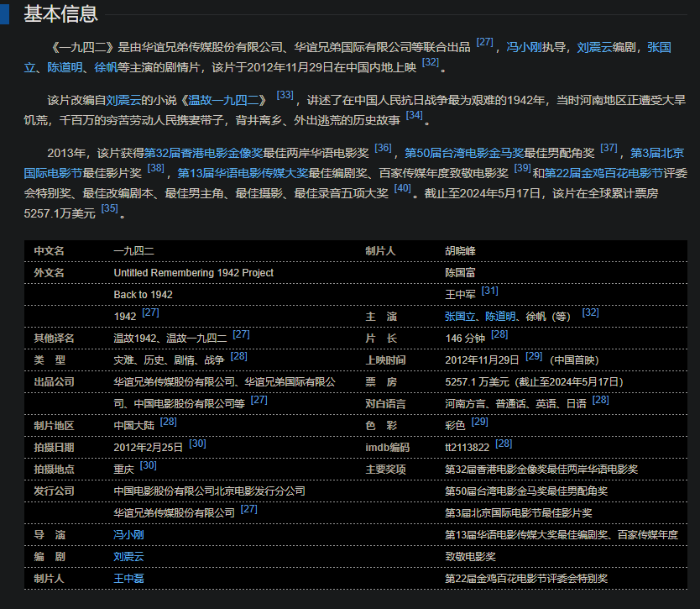700x609 pixels.
Task: Click citation [35] after 5257.1万美元 in paragraph
Action: pos(109,208)
